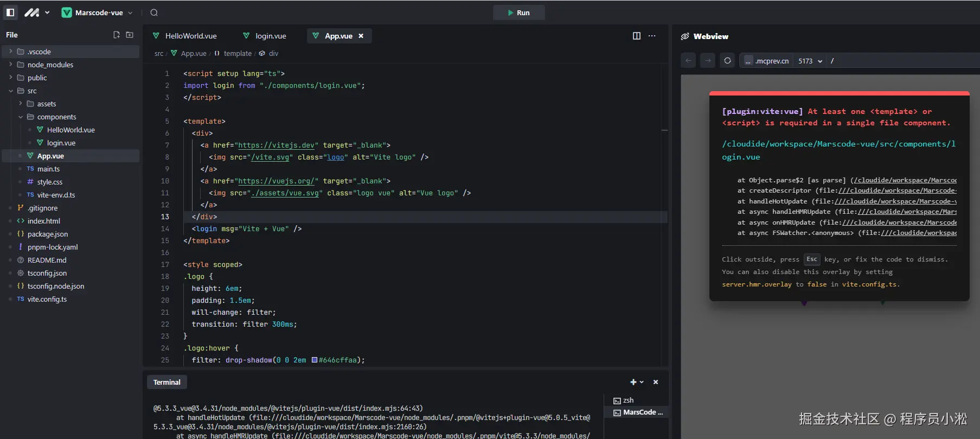The height and width of the screenshot is (439, 980).
Task: Click the Webview URL path field
Action: [x=904, y=61]
